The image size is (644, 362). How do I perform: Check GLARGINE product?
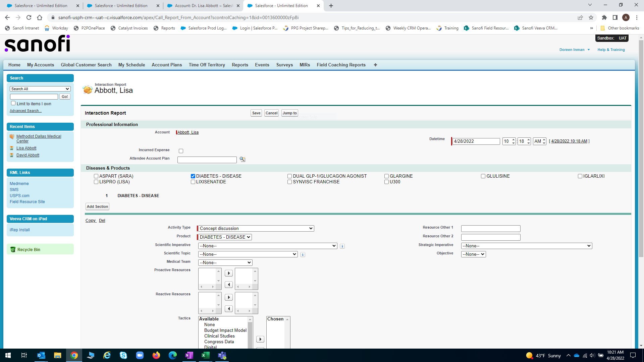coord(387,176)
